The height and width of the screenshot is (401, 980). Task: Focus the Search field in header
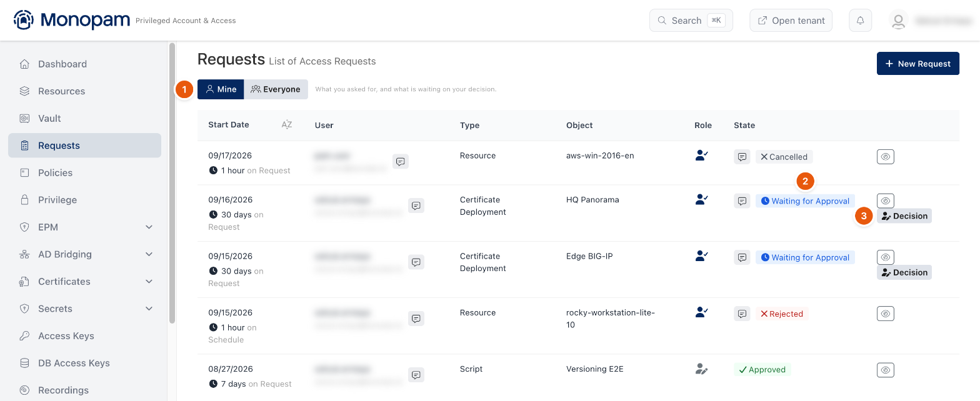tap(691, 21)
